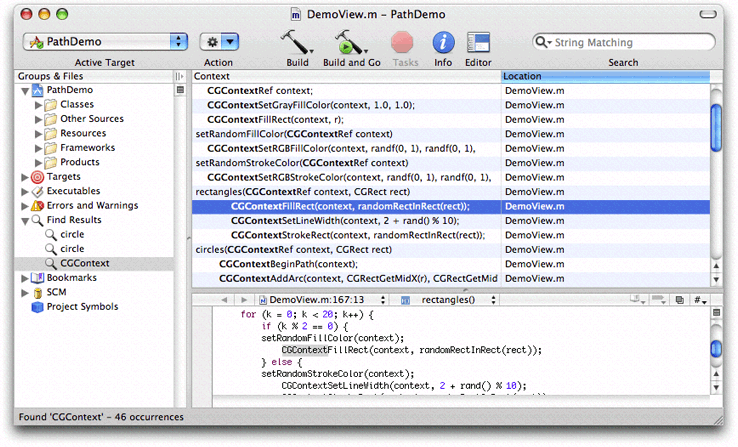
Task: Select Project Symbols in sidebar
Action: click(x=81, y=306)
